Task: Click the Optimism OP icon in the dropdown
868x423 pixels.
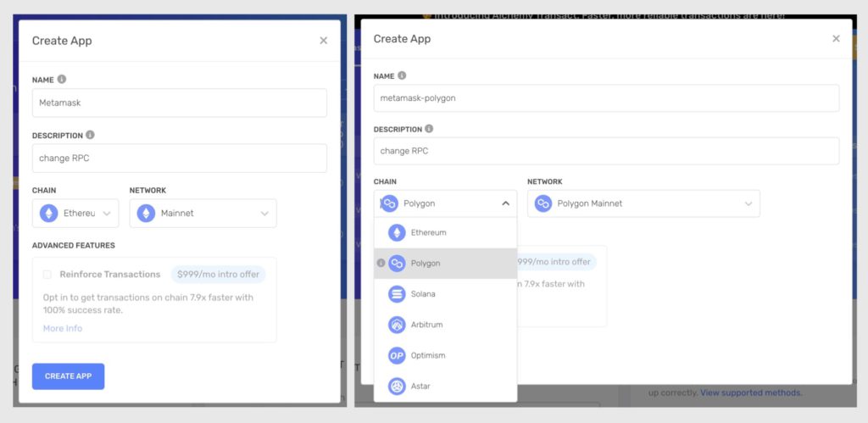Action: 397,355
